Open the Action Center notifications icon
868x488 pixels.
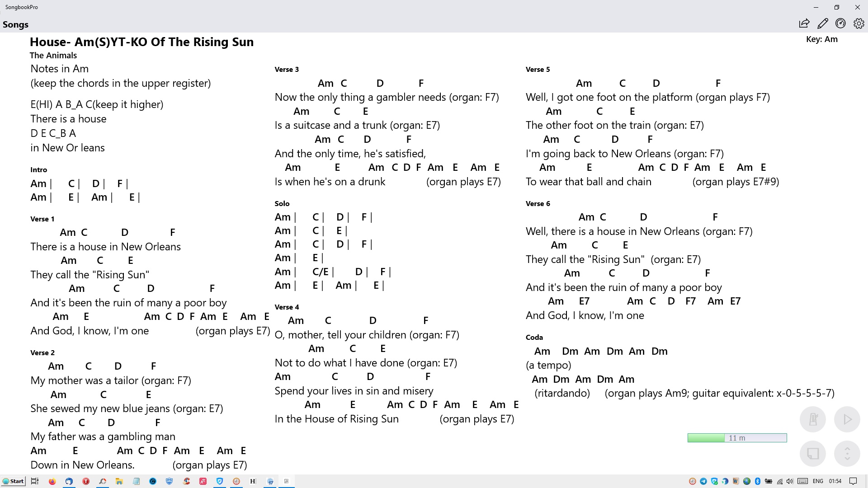tap(853, 481)
